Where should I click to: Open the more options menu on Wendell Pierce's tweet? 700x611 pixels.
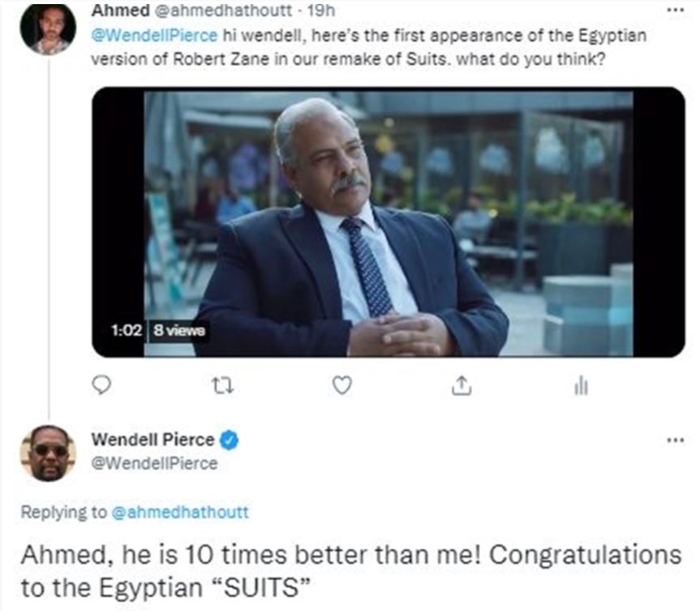click(674, 441)
